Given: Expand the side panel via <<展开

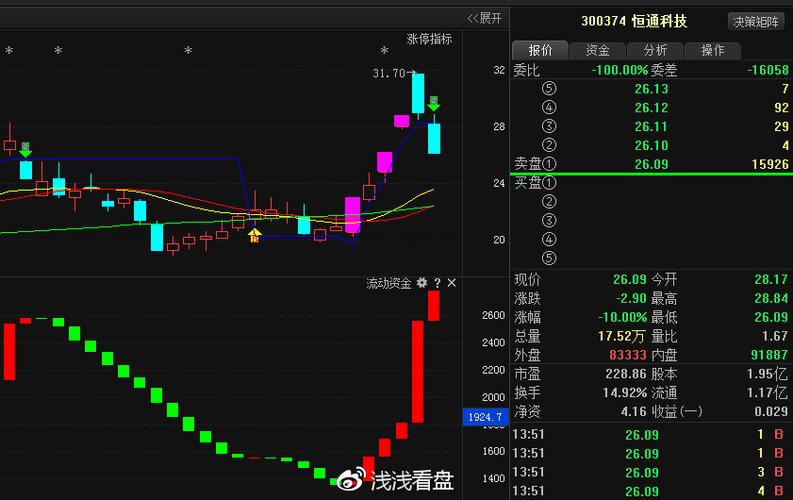Looking at the screenshot, I should click(484, 19).
